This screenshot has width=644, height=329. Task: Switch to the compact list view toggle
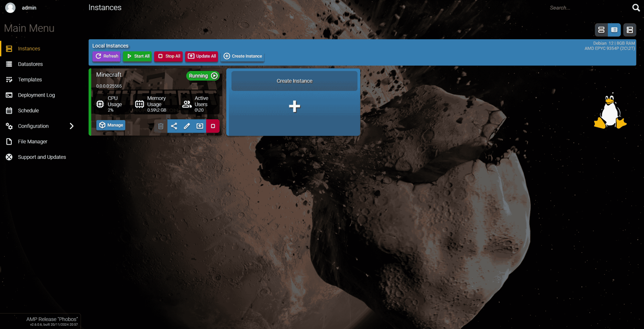pos(601,30)
